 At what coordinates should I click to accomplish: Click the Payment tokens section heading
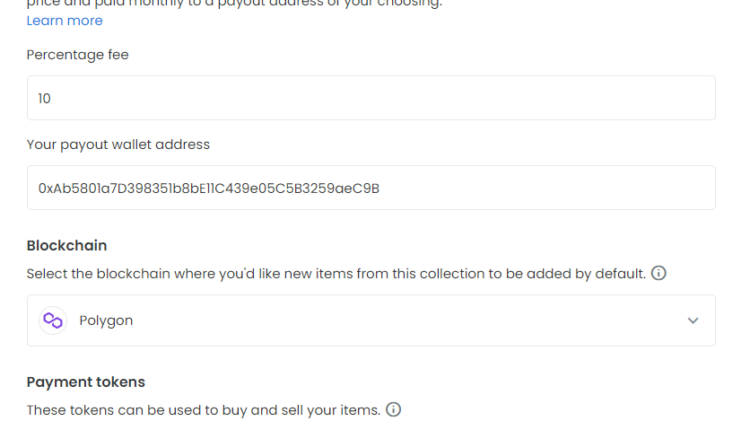point(85,382)
